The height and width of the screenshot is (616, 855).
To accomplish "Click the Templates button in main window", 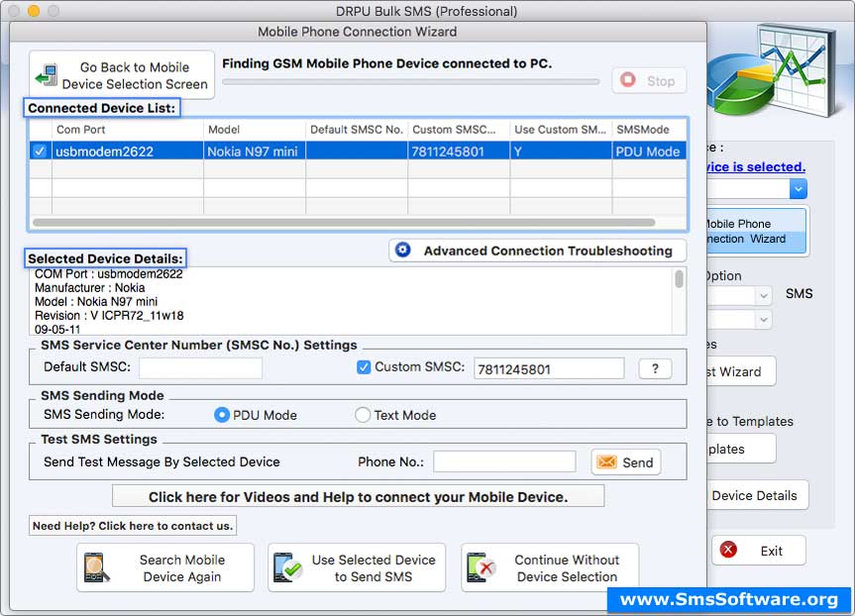I will click(x=741, y=449).
